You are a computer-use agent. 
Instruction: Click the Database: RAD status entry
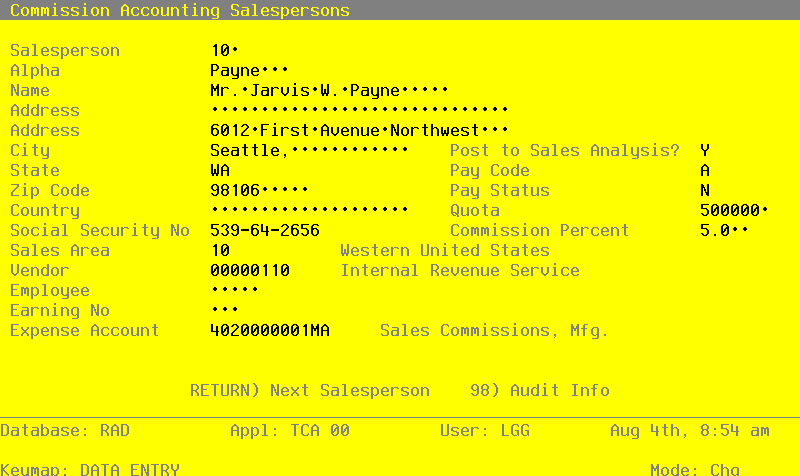click(x=65, y=430)
